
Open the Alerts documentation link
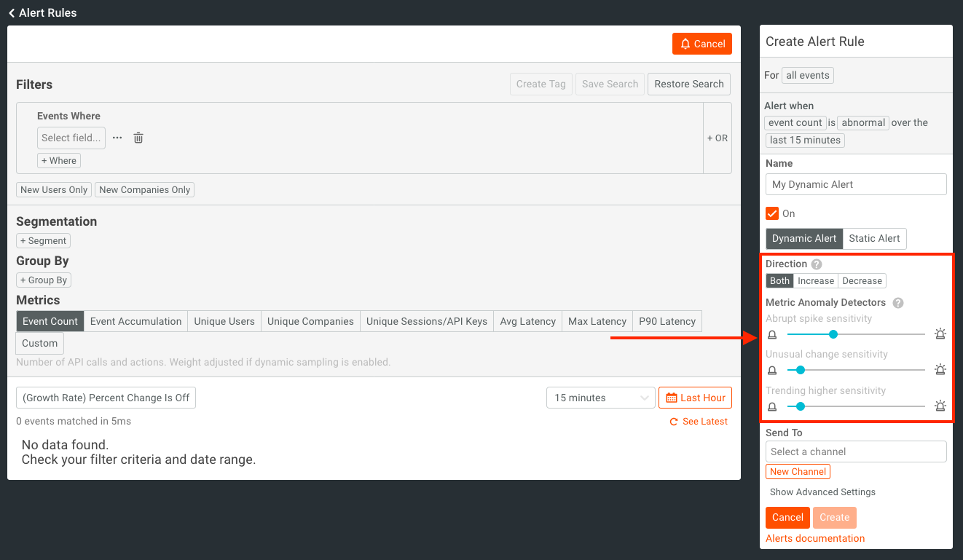pos(814,538)
